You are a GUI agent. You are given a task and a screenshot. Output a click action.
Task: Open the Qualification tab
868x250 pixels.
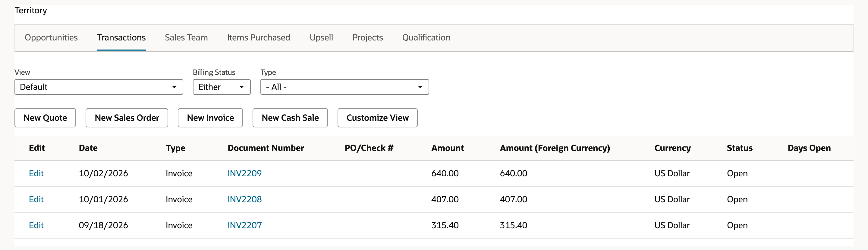pyautogui.click(x=426, y=37)
